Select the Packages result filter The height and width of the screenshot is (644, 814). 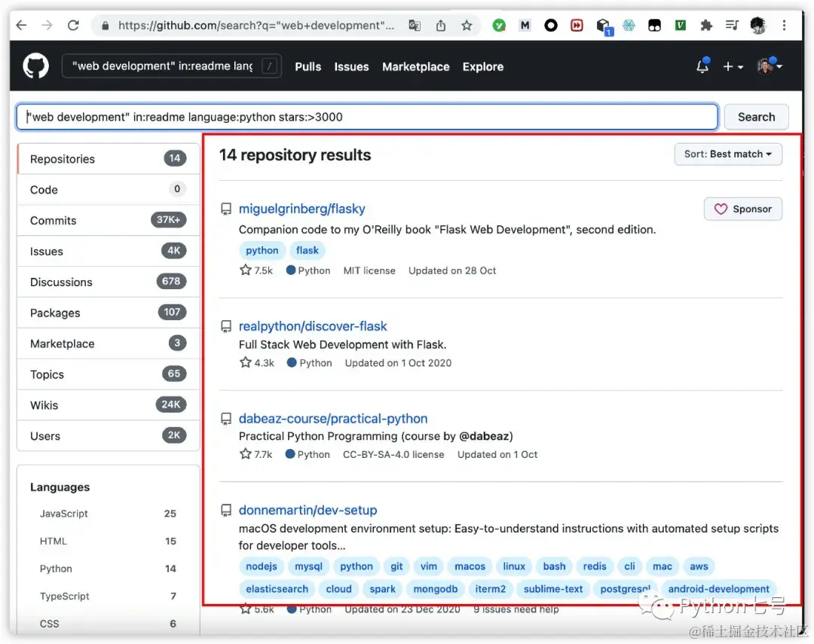[109, 313]
